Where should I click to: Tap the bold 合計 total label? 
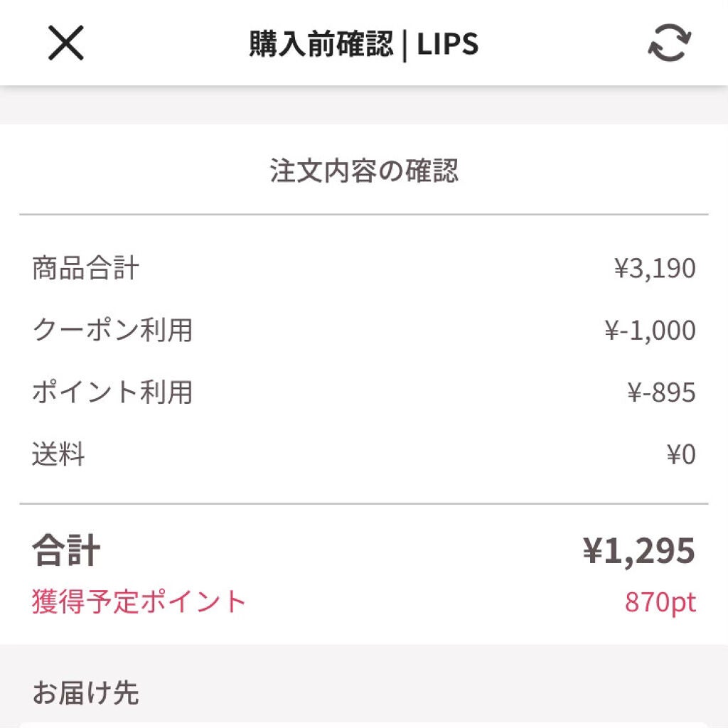[x=66, y=551]
